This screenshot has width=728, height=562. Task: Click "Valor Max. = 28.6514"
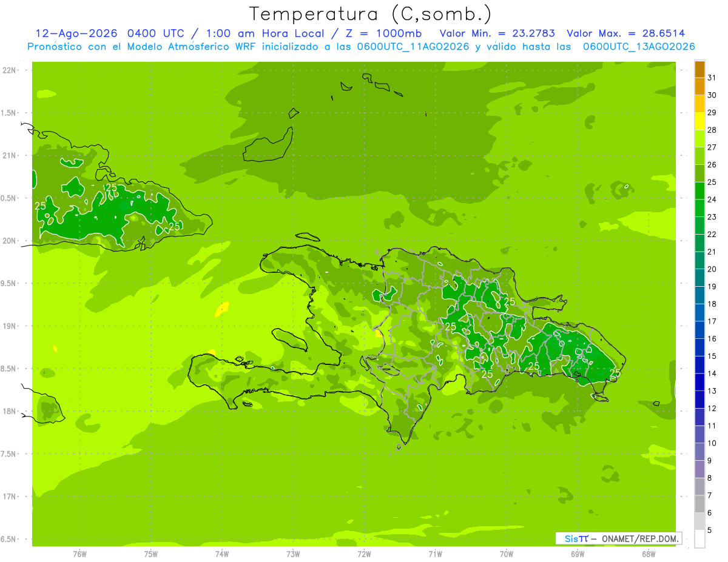tap(626, 33)
